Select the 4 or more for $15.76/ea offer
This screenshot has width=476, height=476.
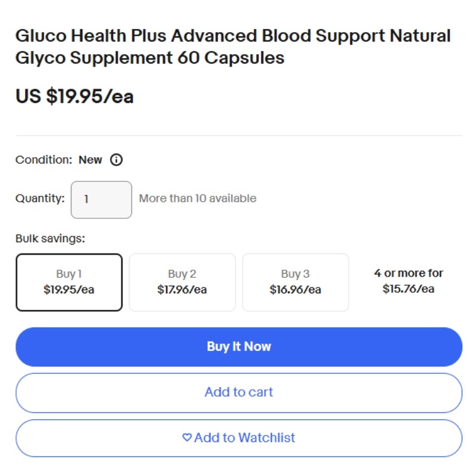coord(408,281)
